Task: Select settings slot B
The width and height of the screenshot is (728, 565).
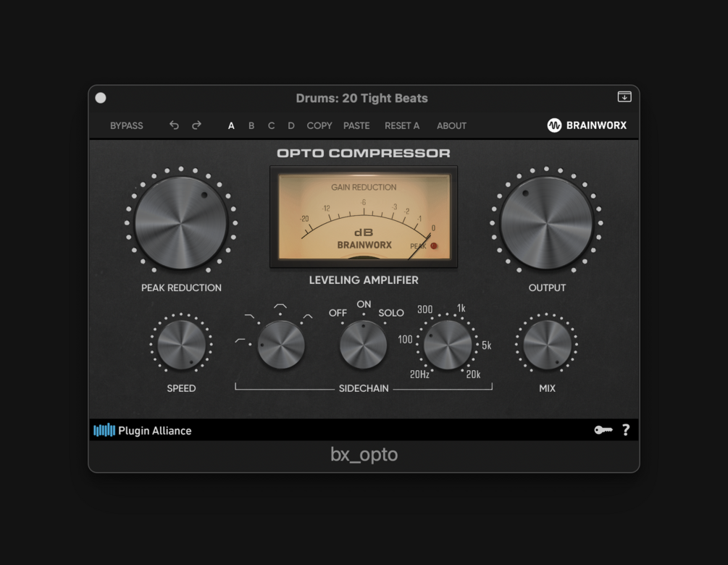Action: pos(251,126)
